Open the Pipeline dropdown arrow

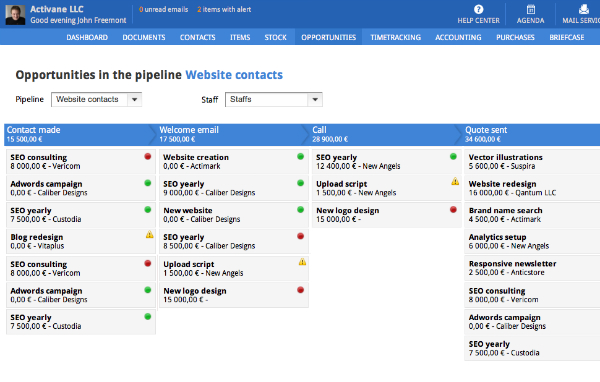134,100
